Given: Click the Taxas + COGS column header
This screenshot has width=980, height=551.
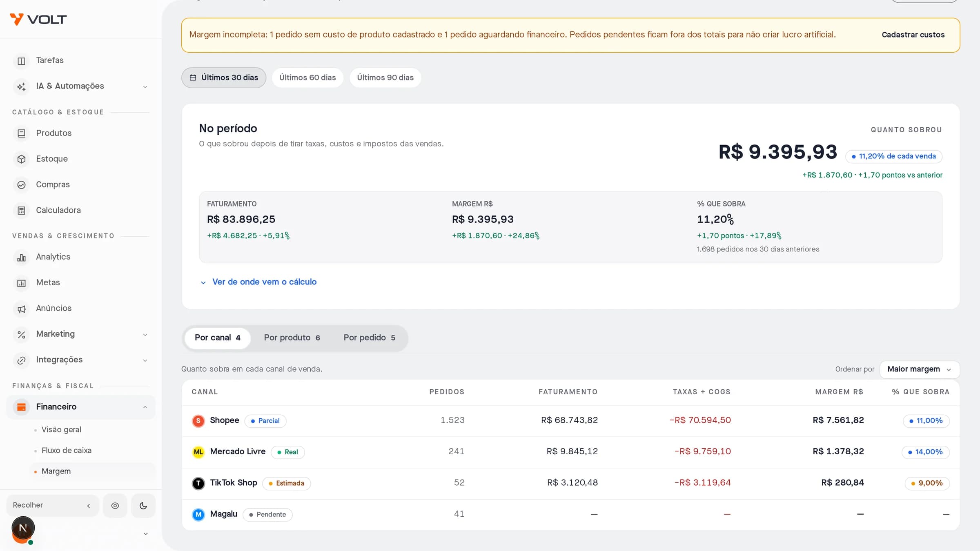Looking at the screenshot, I should tap(702, 392).
